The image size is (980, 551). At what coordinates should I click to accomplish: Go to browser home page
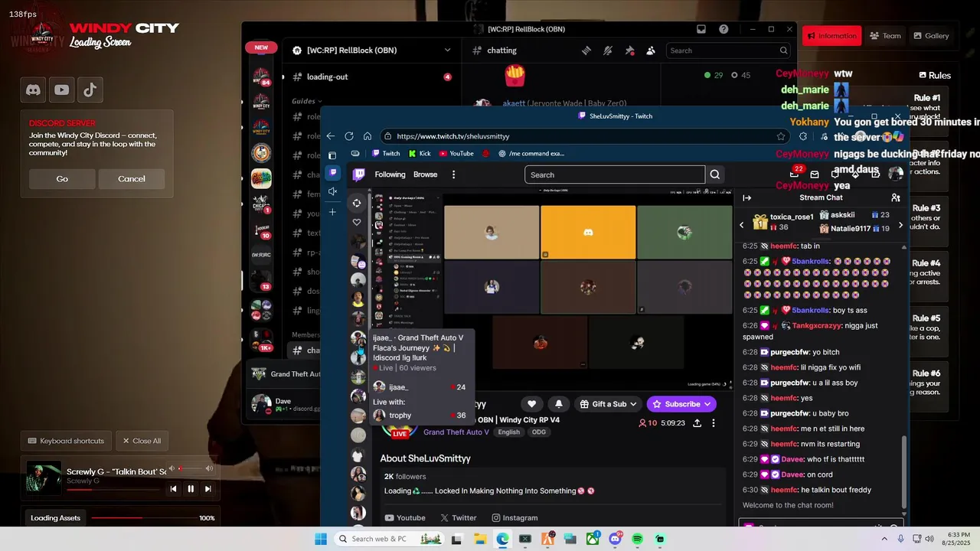[x=367, y=136]
